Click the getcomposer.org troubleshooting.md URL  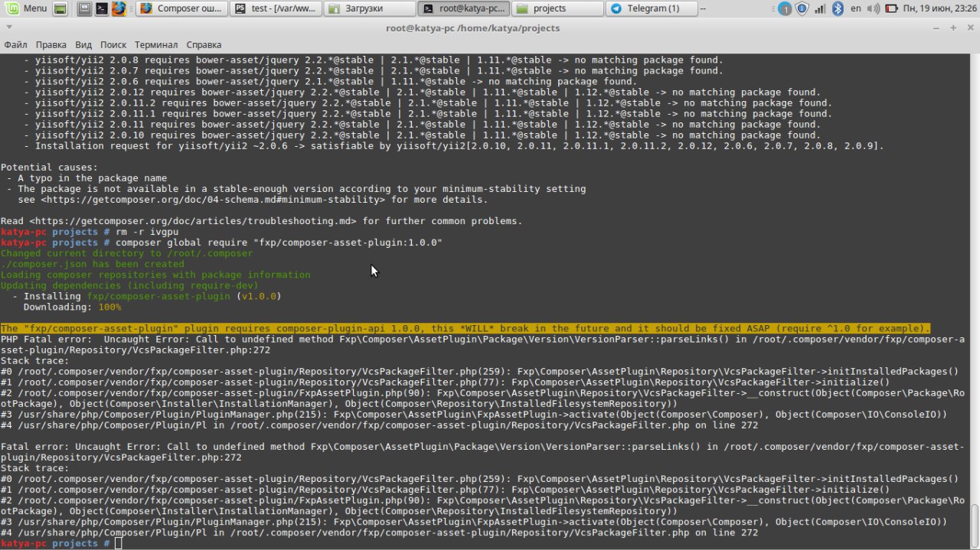point(192,220)
